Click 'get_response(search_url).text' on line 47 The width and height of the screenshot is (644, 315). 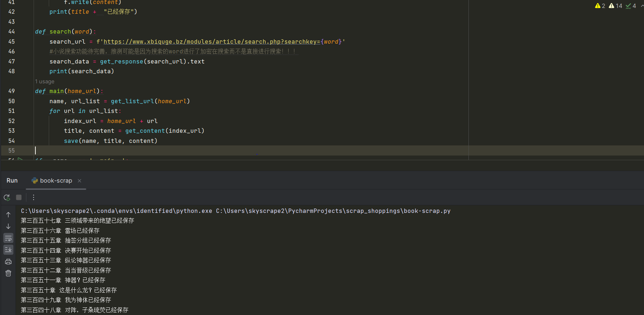click(152, 62)
